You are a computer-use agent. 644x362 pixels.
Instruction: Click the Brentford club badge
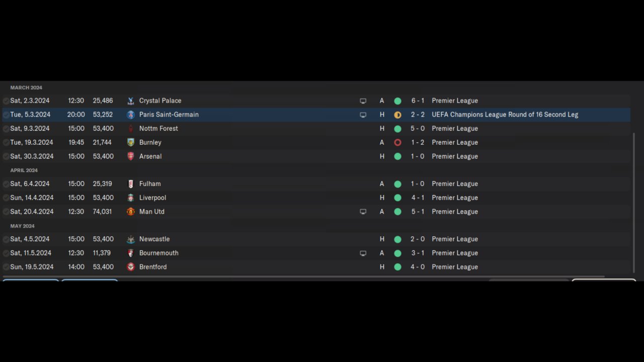click(131, 267)
